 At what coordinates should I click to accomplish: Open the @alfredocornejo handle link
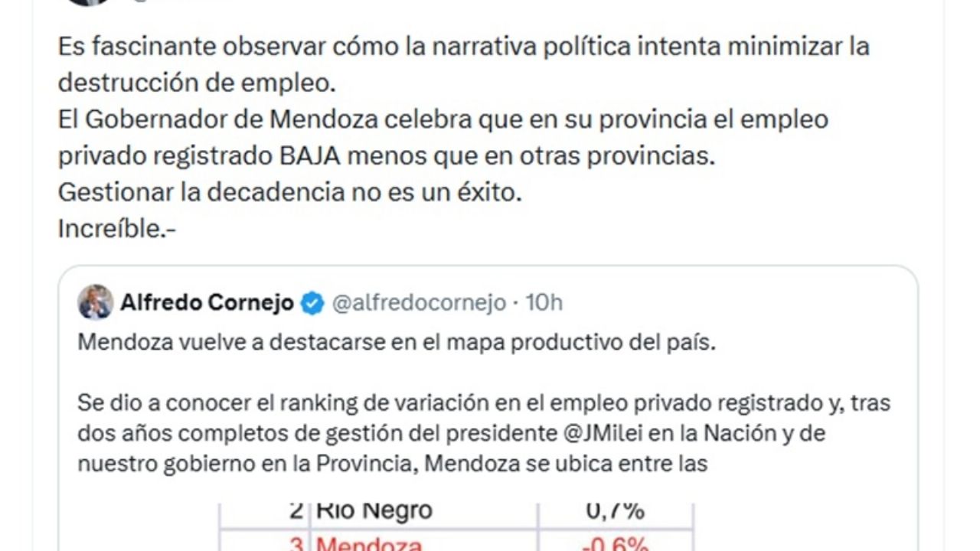click(419, 303)
